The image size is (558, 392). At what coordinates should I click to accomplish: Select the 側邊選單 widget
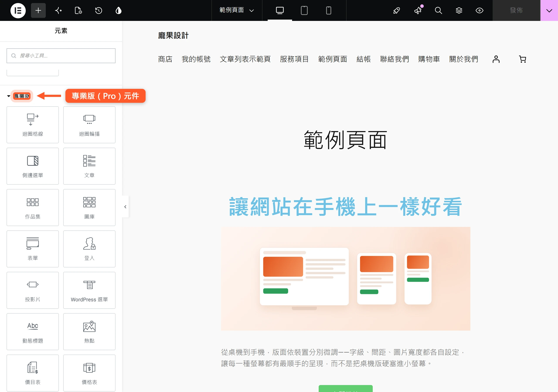32,166
